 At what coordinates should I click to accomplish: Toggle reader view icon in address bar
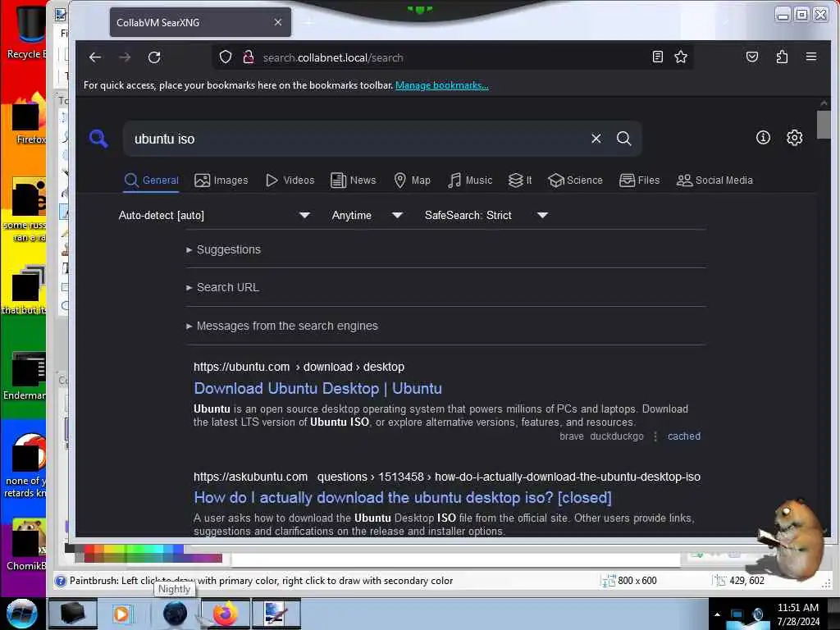click(x=657, y=57)
